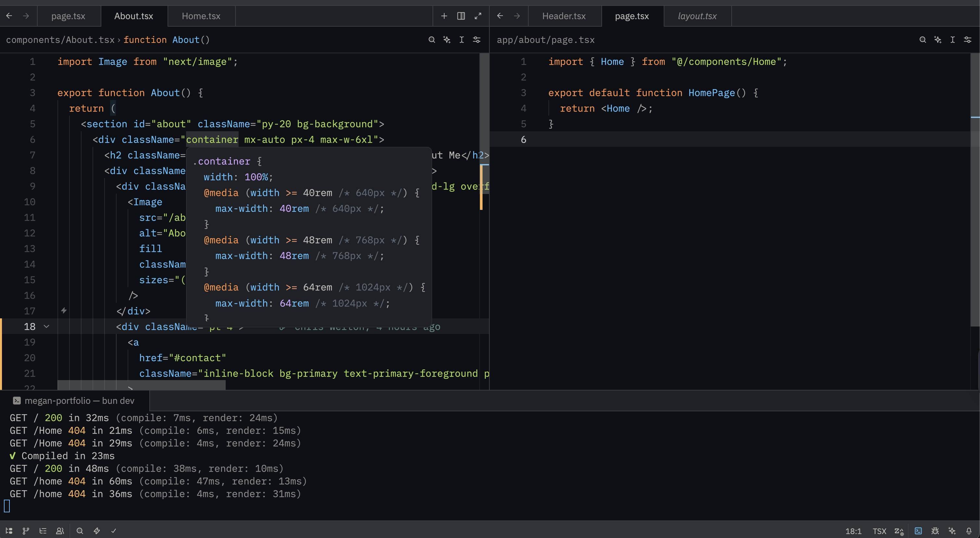
Task: Toggle zoom expand icon in left pane
Action: [x=478, y=16]
